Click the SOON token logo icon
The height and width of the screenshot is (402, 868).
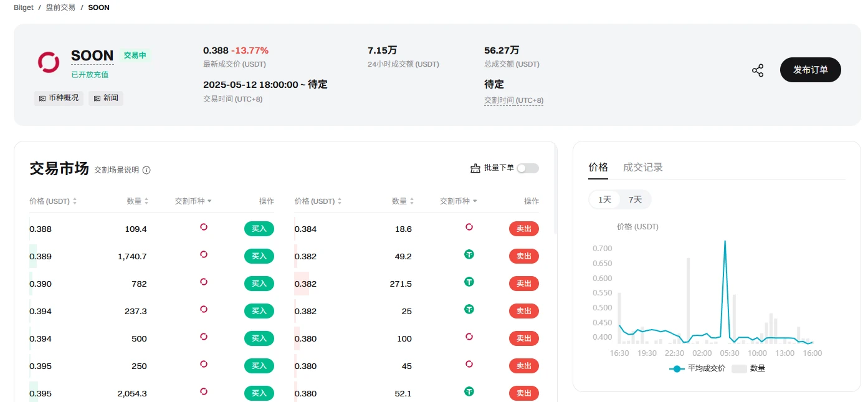pyautogui.click(x=49, y=62)
